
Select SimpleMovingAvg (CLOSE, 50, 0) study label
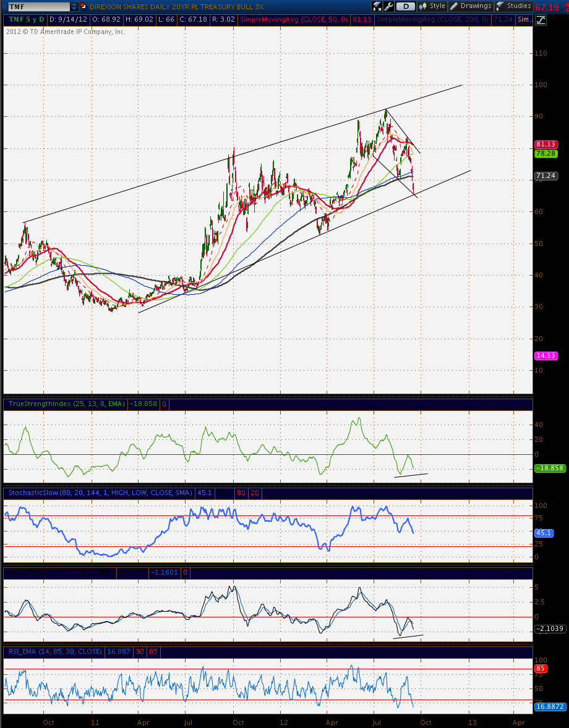(x=294, y=20)
